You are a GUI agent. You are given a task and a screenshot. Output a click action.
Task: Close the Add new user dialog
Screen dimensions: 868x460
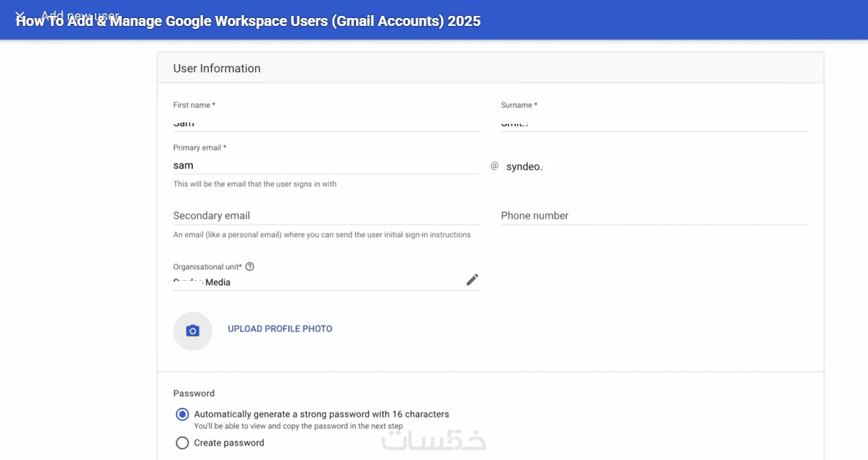[20, 15]
